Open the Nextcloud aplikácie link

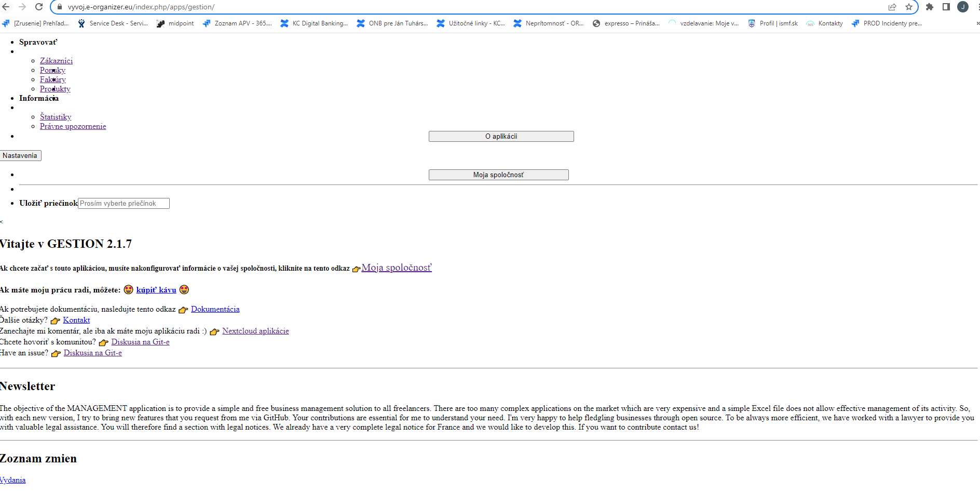[255, 331]
